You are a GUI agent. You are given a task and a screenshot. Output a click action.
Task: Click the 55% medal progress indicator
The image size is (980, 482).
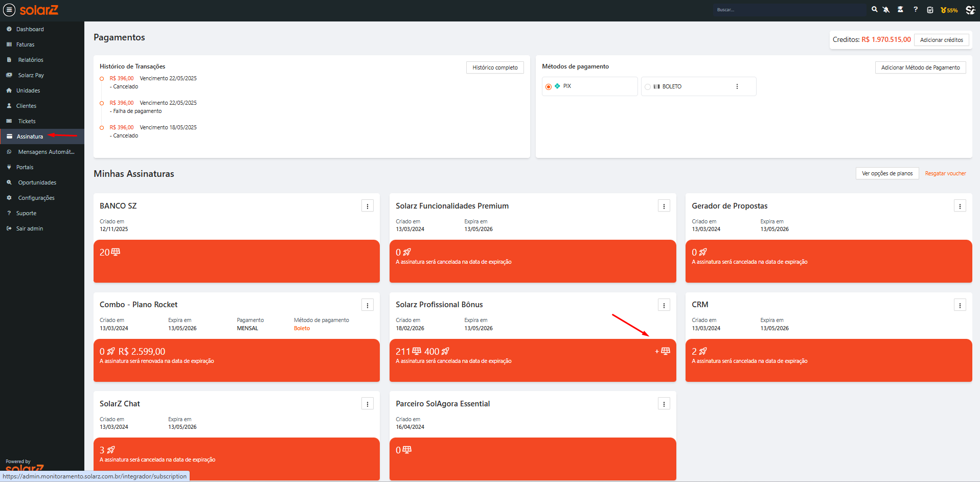pos(949,10)
